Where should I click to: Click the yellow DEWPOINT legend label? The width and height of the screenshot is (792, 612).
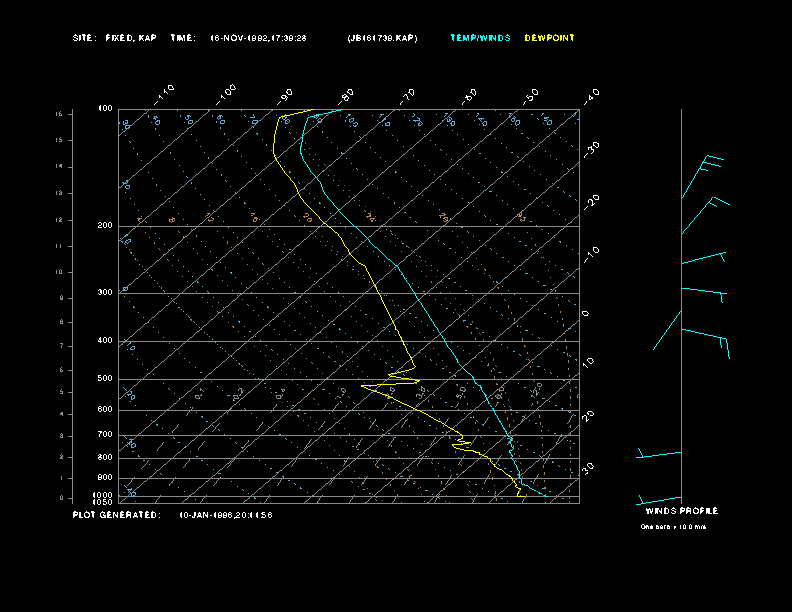point(549,38)
